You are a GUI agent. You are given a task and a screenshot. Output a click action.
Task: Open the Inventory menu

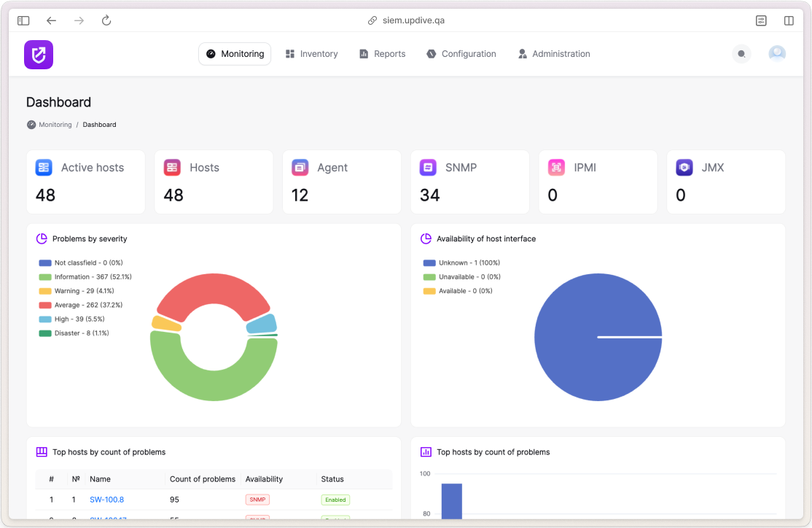coord(312,54)
